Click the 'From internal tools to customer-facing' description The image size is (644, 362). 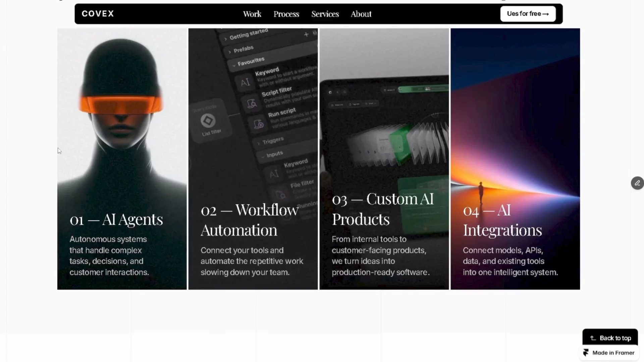tap(381, 256)
